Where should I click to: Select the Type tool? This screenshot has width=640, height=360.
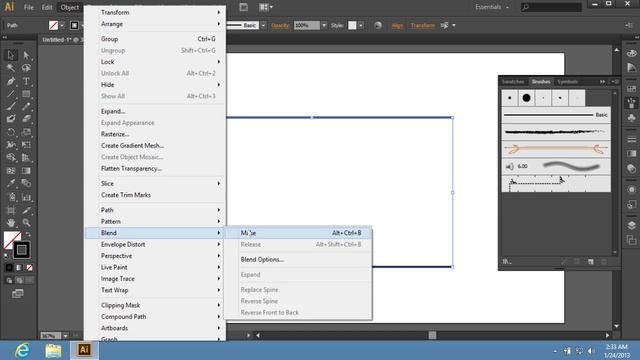coord(26,81)
